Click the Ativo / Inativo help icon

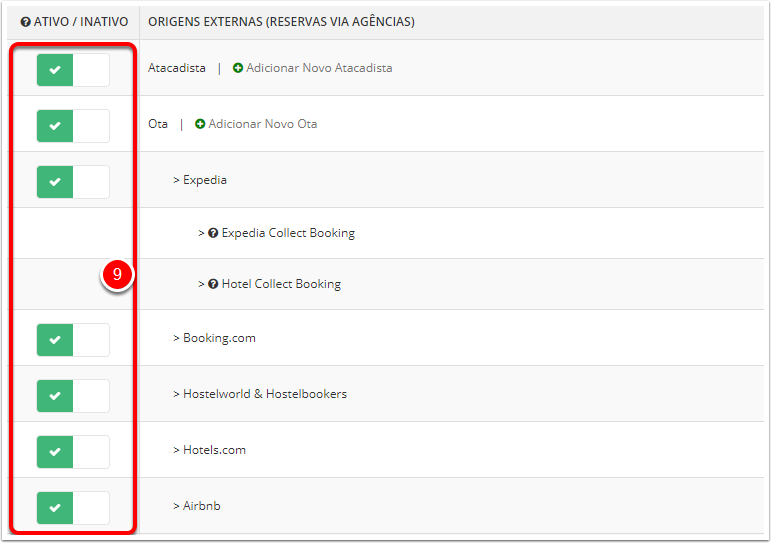26,22
